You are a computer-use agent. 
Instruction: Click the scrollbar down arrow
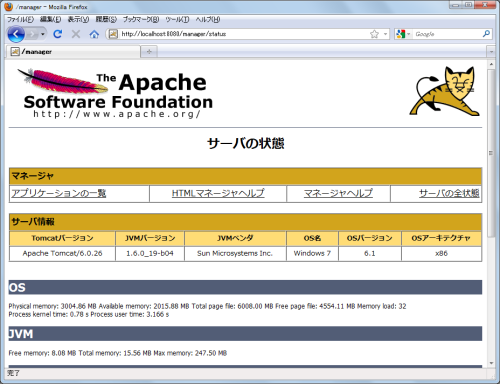point(491,363)
